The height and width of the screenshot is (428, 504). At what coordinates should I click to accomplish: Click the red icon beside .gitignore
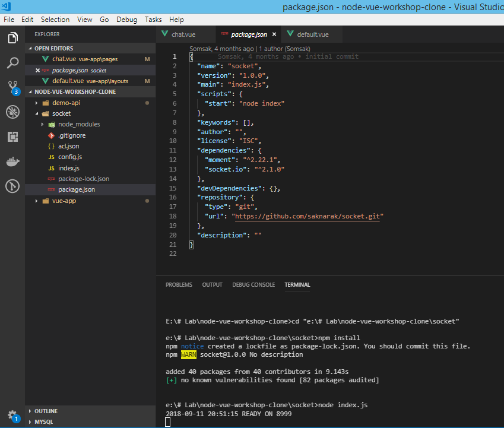click(x=50, y=135)
